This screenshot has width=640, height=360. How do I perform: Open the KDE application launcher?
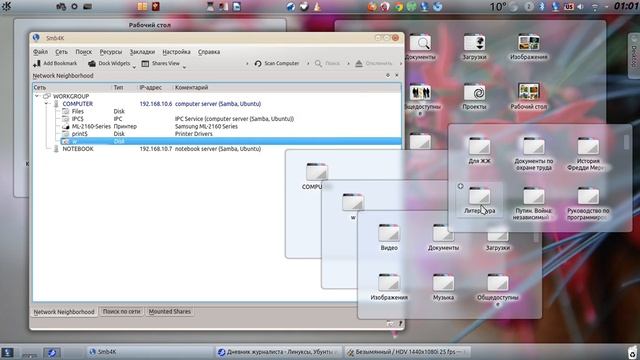pyautogui.click(x=6, y=6)
